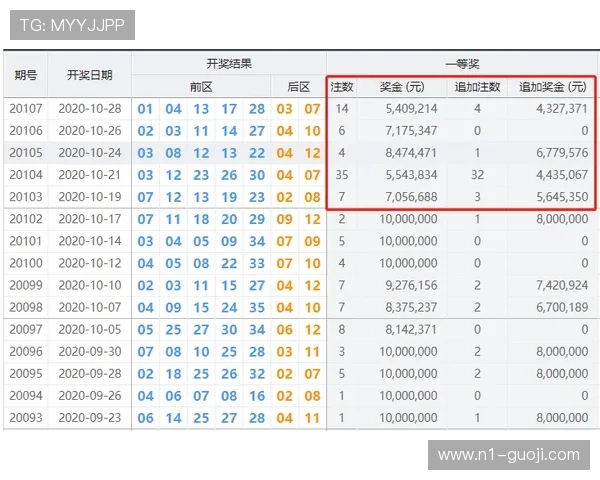
Task: Click the 后区 sub-header
Action: 298,87
